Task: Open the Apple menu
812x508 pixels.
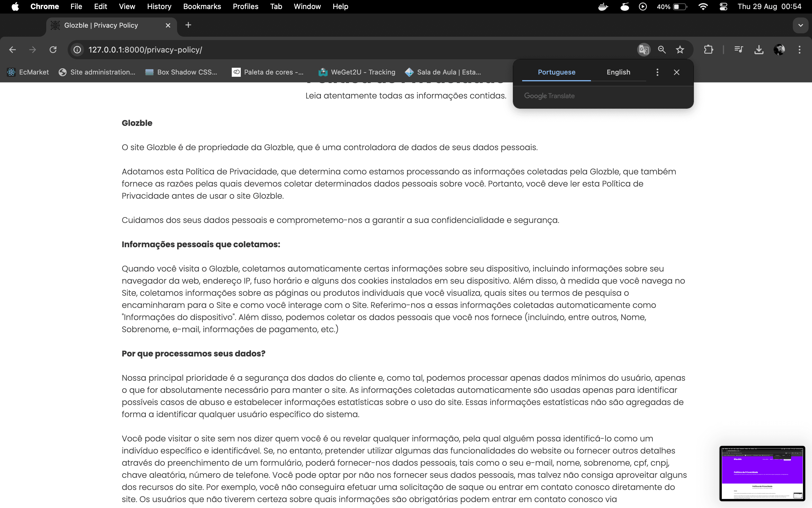Action: click(x=15, y=6)
